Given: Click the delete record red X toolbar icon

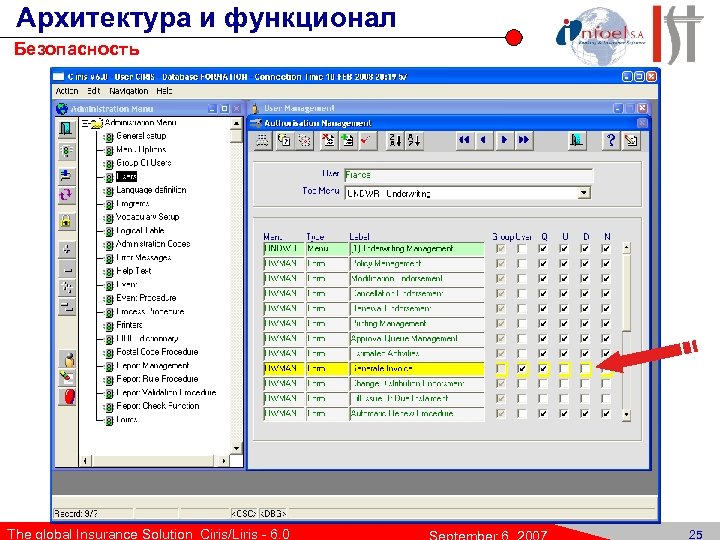Looking at the screenshot, I should pos(328,140).
